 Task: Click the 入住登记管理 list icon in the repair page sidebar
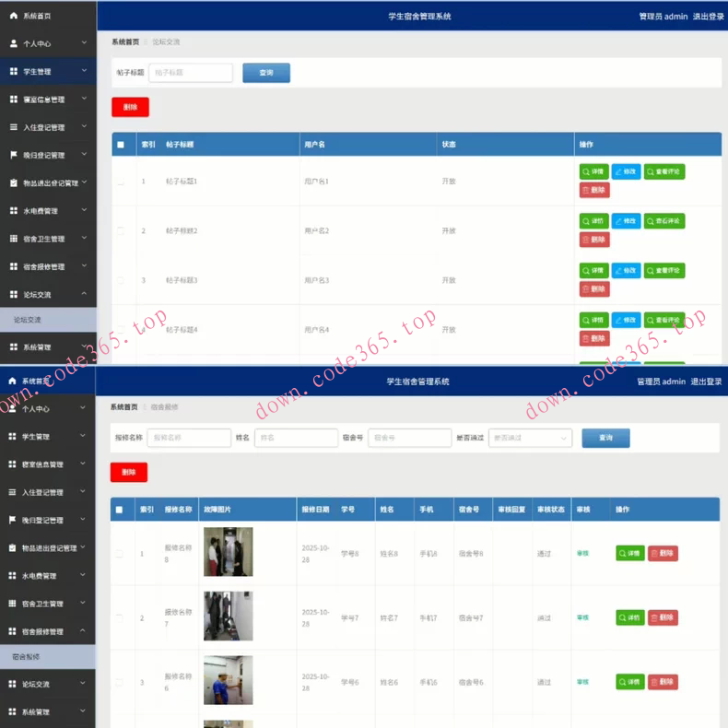(12, 492)
